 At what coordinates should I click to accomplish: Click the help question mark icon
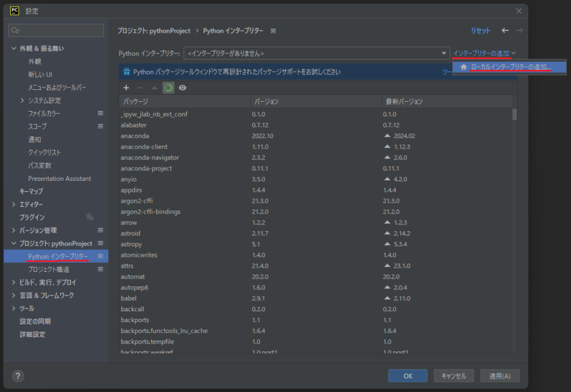click(x=18, y=376)
